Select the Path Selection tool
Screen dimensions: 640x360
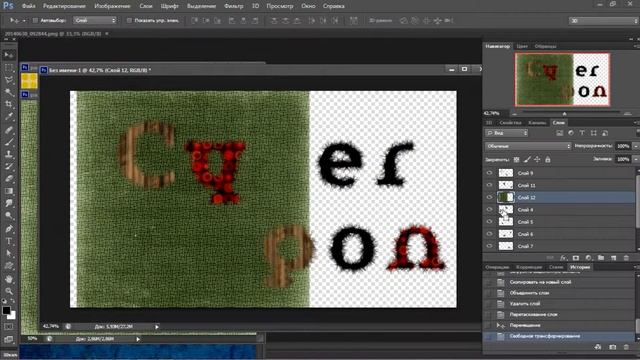[9, 253]
